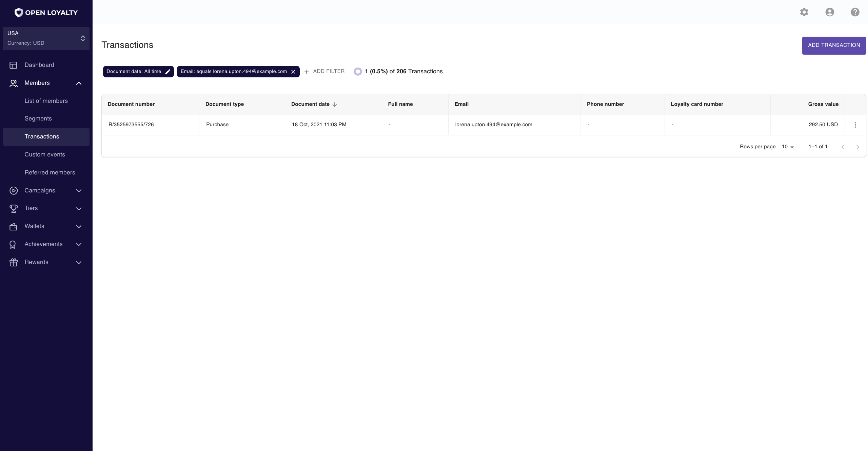The image size is (868, 451).
Task: Click the Purchase document type cell
Action: (x=217, y=125)
